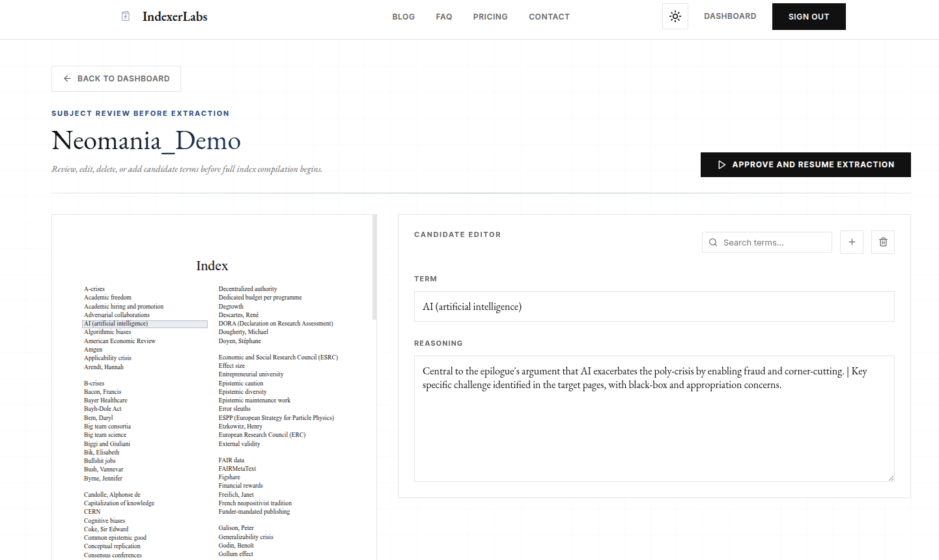Select 'Candolle, Alphonse de' entry

[112, 495]
